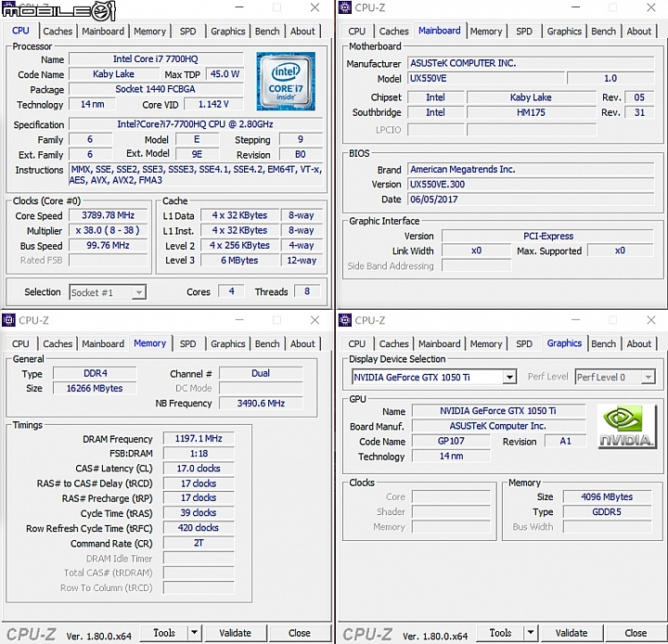This screenshot has width=668, height=644.
Task: Click CPU-Z title icon of Graphics window
Action: pos(344,320)
